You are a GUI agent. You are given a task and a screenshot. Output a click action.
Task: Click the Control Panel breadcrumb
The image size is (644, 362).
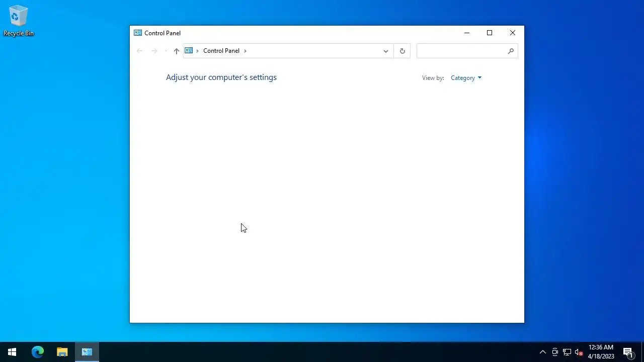pyautogui.click(x=221, y=51)
